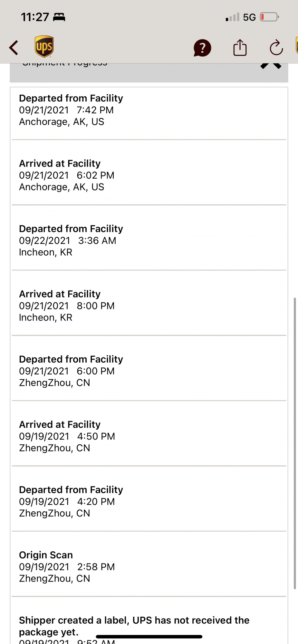
Task: Tap the battery indicator in status bar
Action: tap(269, 17)
